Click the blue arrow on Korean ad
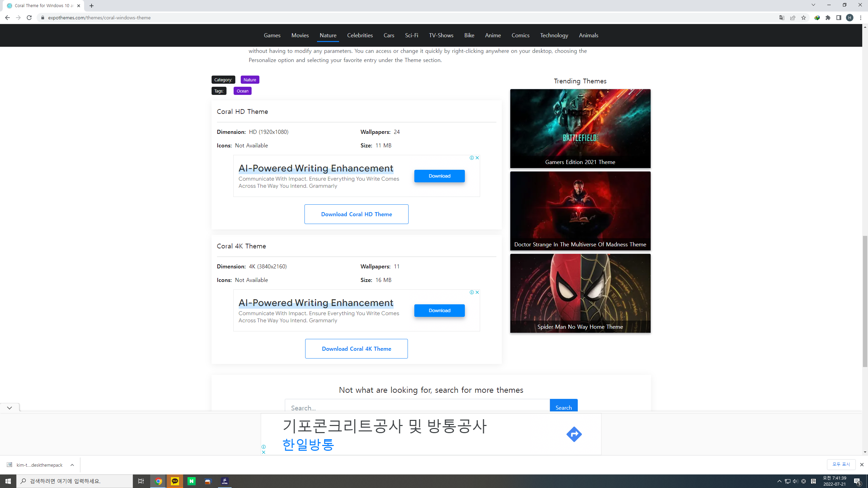868x488 pixels. pyautogui.click(x=574, y=434)
